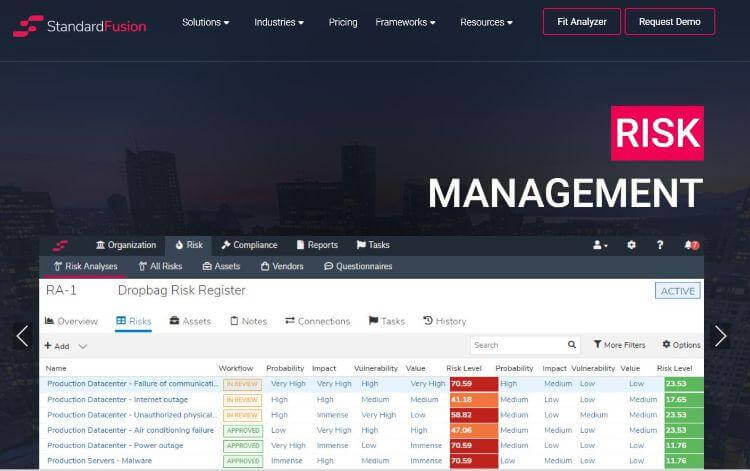Viewport: 750px width, 471px height.
Task: Switch to the All Risks tab
Action: [160, 266]
